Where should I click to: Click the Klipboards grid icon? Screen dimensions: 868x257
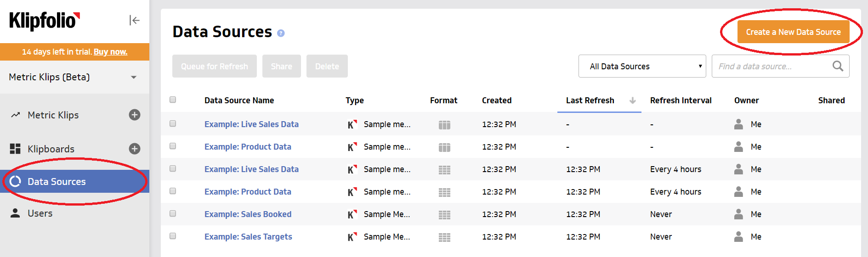tap(15, 149)
